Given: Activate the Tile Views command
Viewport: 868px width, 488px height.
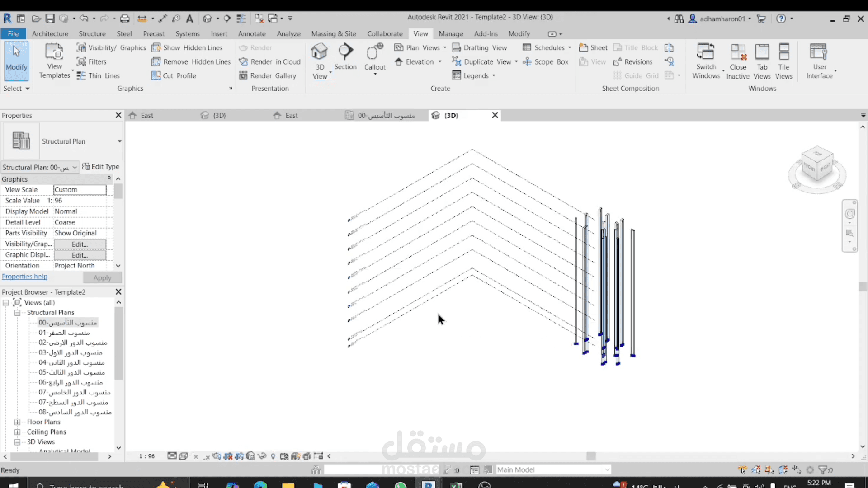Looking at the screenshot, I should 784,60.
